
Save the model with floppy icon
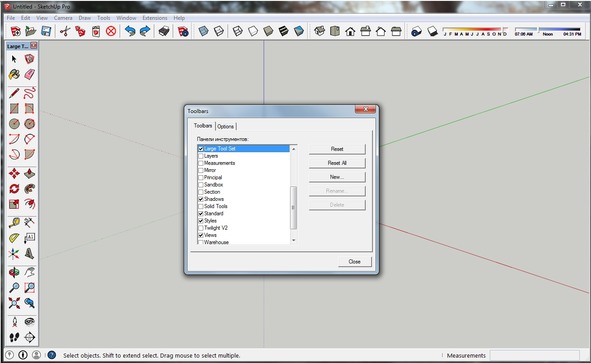click(46, 31)
